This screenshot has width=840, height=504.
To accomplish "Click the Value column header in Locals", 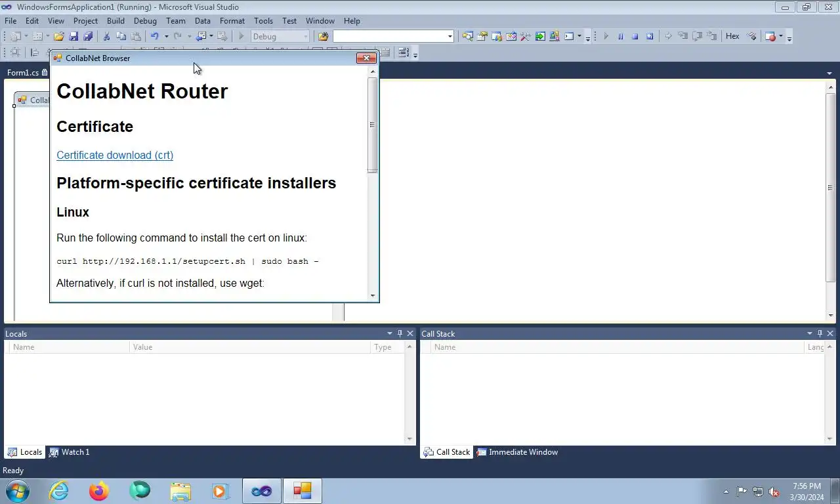I will point(249,347).
